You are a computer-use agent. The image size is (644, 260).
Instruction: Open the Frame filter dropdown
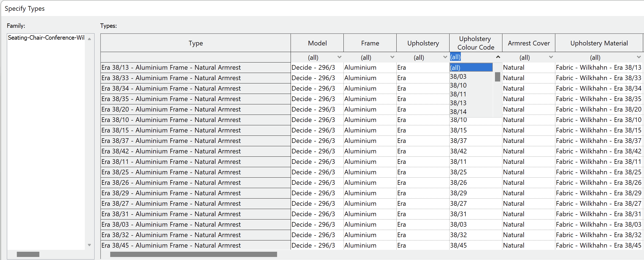392,57
